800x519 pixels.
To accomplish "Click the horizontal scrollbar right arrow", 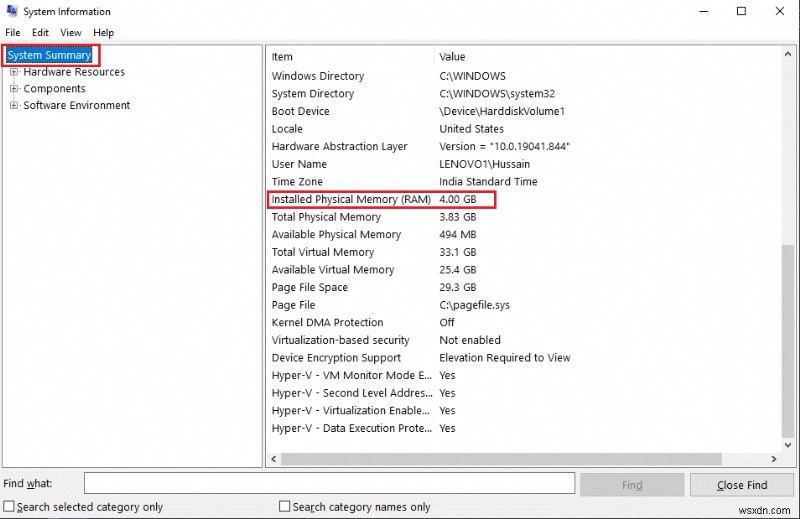I will tap(774, 459).
